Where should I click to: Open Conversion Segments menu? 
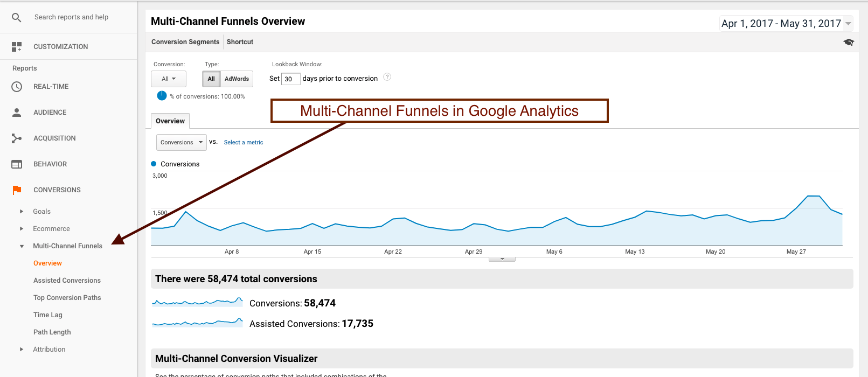point(185,42)
